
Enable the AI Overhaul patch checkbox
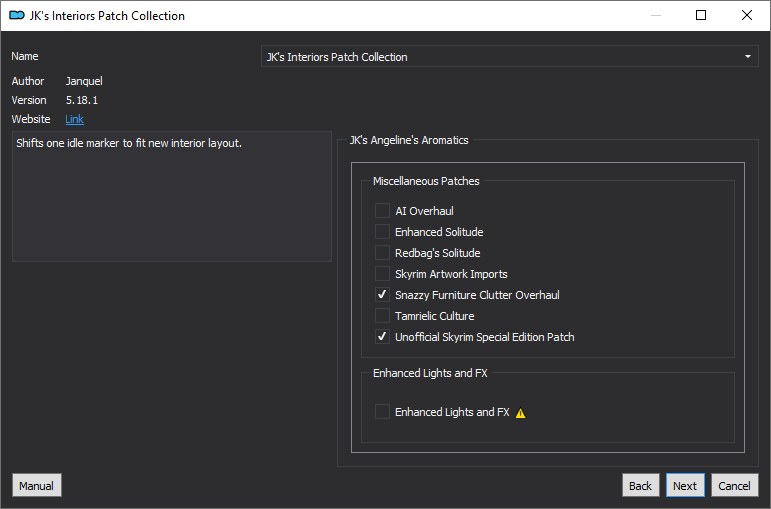[x=382, y=210]
